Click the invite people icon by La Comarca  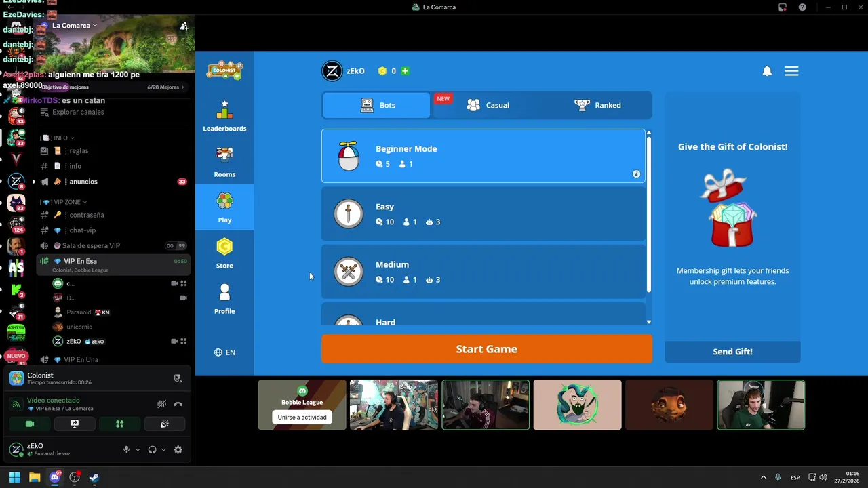click(184, 26)
